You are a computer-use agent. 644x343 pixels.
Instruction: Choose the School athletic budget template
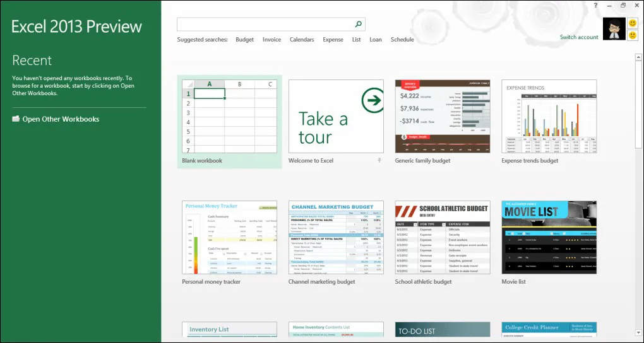click(443, 238)
